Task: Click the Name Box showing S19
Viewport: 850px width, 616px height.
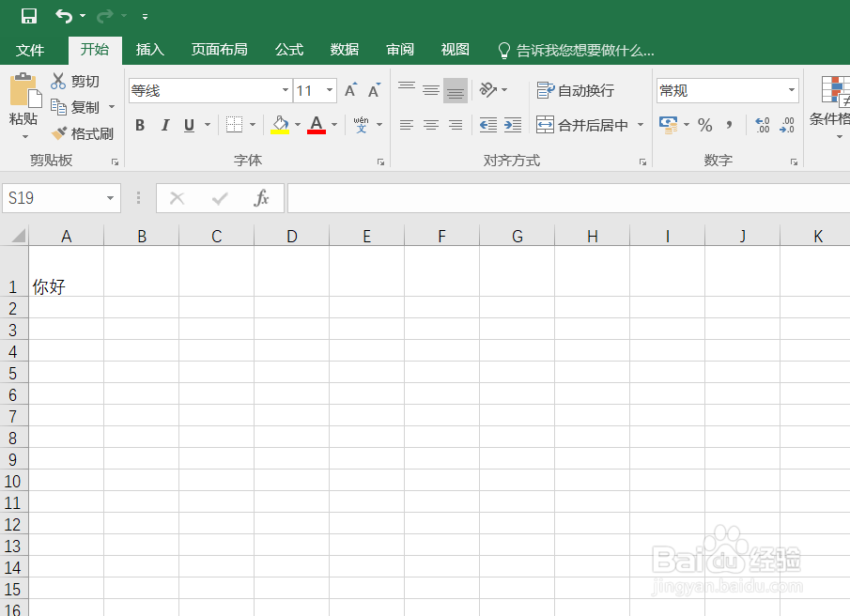Action: point(52,198)
